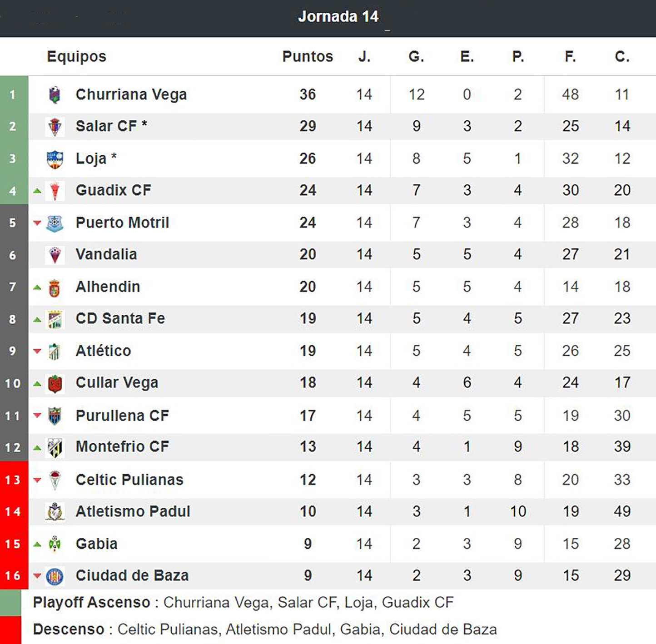The width and height of the screenshot is (656, 644).
Task: Click green up arrow beside Guadix CF
Action: click(37, 191)
